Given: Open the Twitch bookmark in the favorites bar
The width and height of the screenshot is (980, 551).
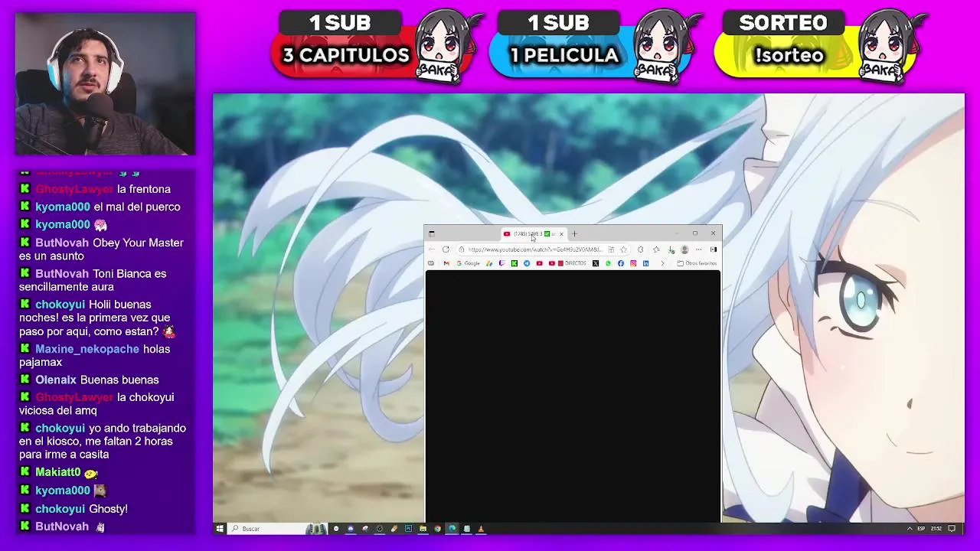Looking at the screenshot, I should click(x=501, y=263).
